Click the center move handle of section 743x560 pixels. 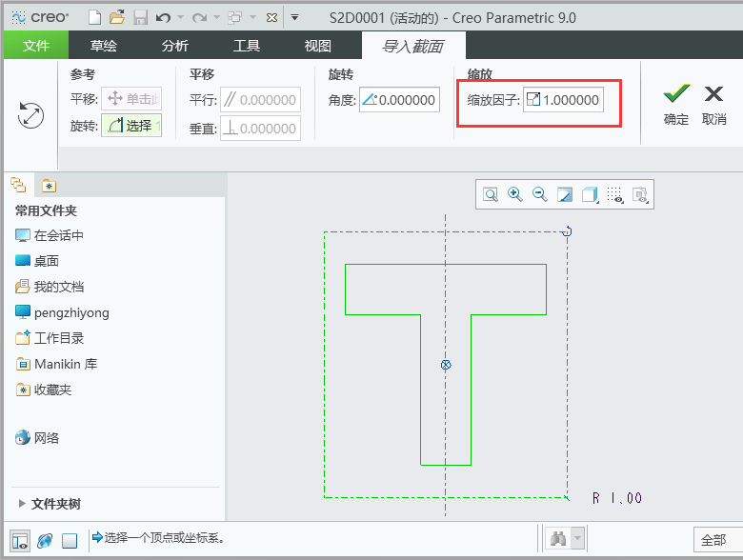(446, 365)
